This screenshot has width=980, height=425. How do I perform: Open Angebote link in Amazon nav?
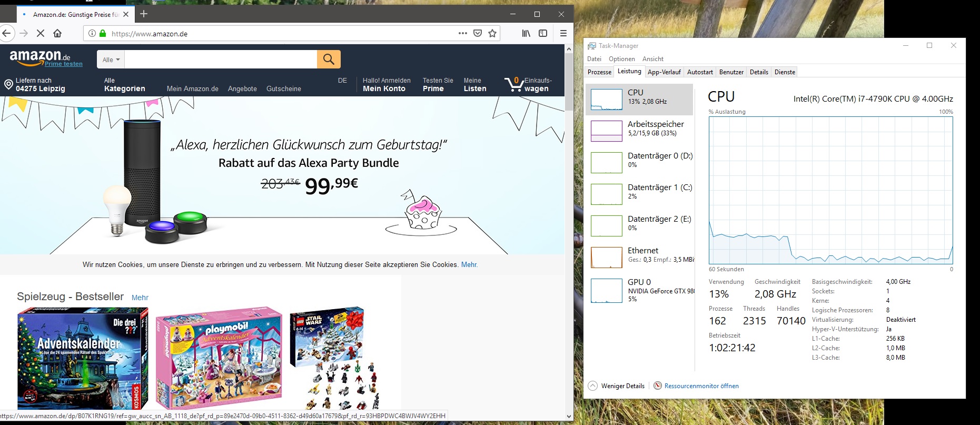coord(242,88)
